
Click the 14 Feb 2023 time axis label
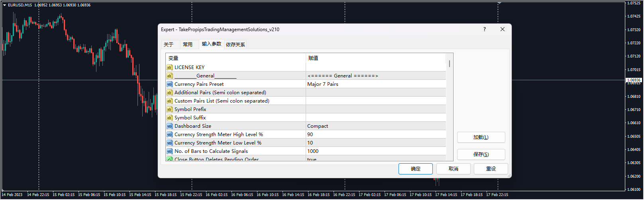[x=12, y=195]
